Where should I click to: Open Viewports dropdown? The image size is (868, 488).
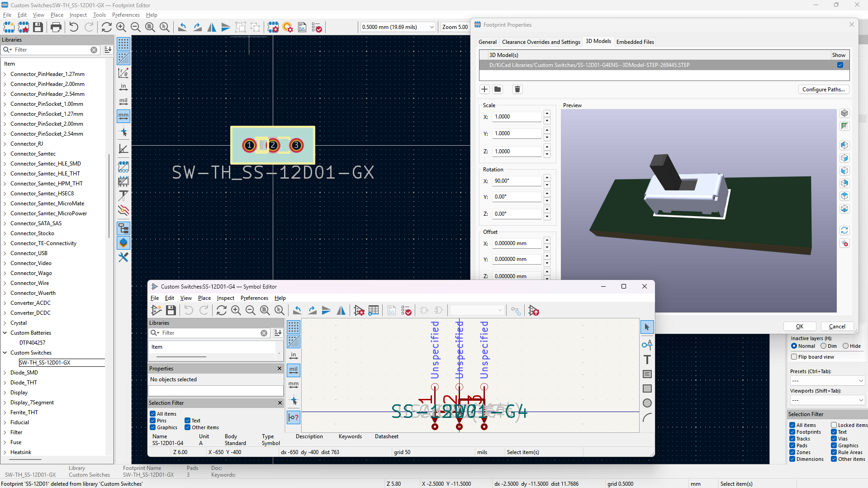(x=827, y=400)
